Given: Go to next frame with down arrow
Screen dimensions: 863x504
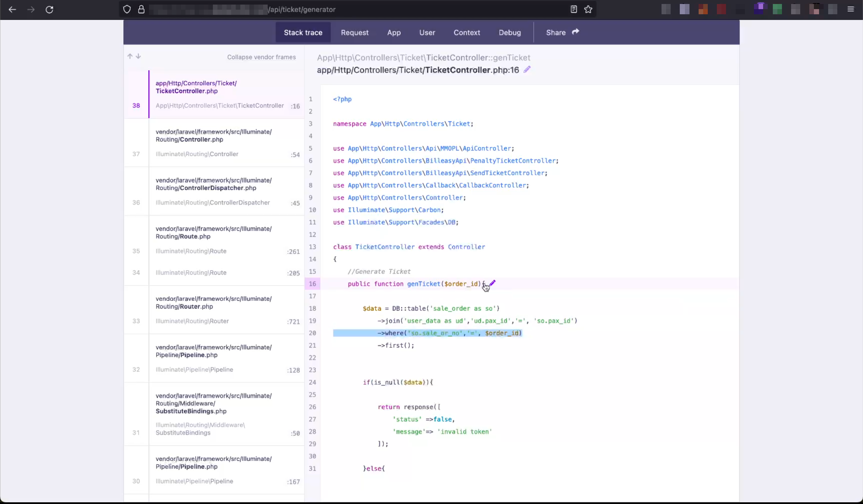Looking at the screenshot, I should coord(138,56).
